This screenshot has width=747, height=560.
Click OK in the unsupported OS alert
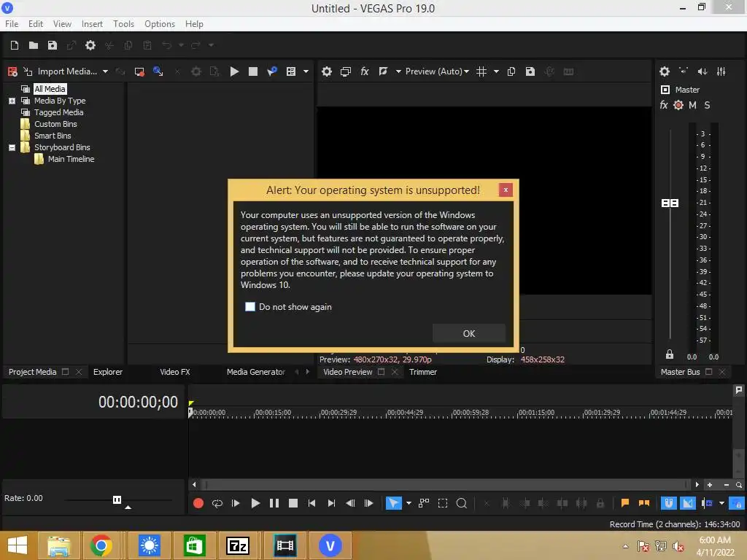click(x=469, y=333)
